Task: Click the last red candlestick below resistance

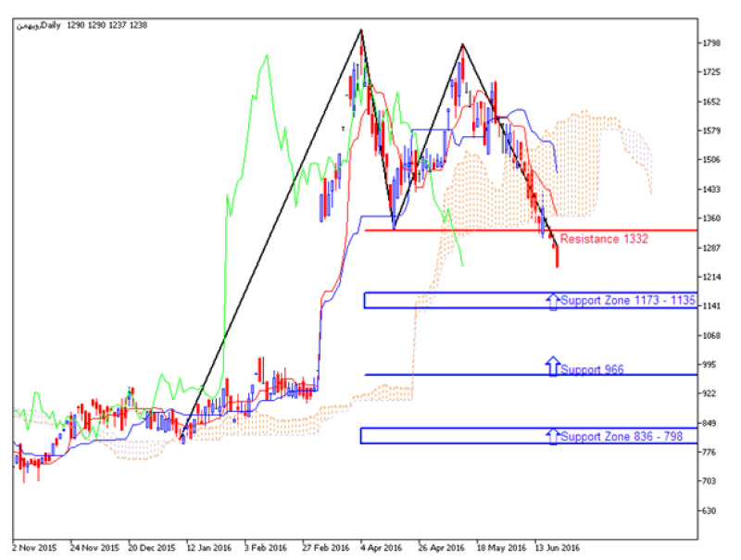Action: (x=557, y=255)
